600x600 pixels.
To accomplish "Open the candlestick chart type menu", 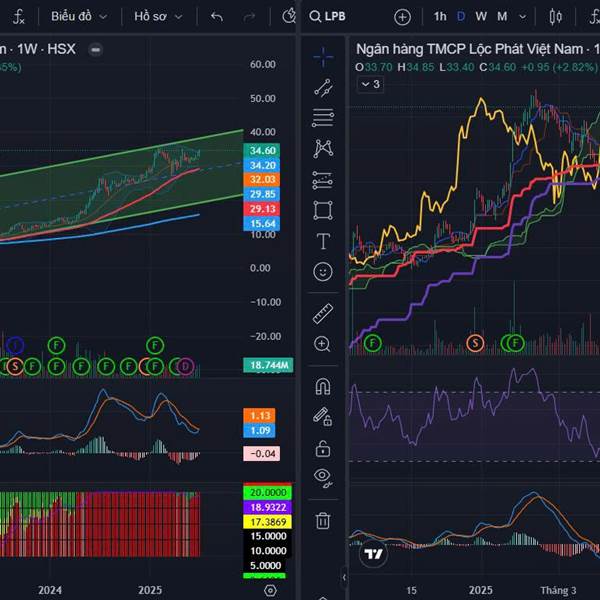I will (555, 17).
